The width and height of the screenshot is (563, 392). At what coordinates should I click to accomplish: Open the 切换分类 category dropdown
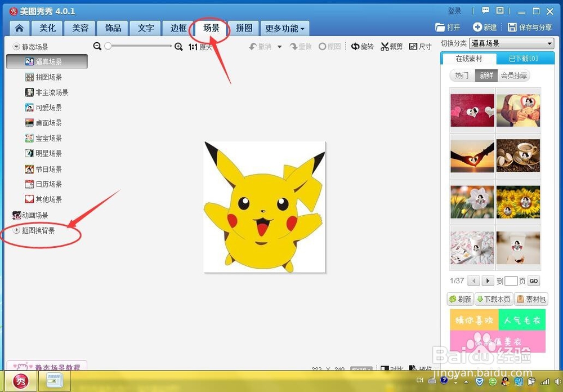point(511,43)
